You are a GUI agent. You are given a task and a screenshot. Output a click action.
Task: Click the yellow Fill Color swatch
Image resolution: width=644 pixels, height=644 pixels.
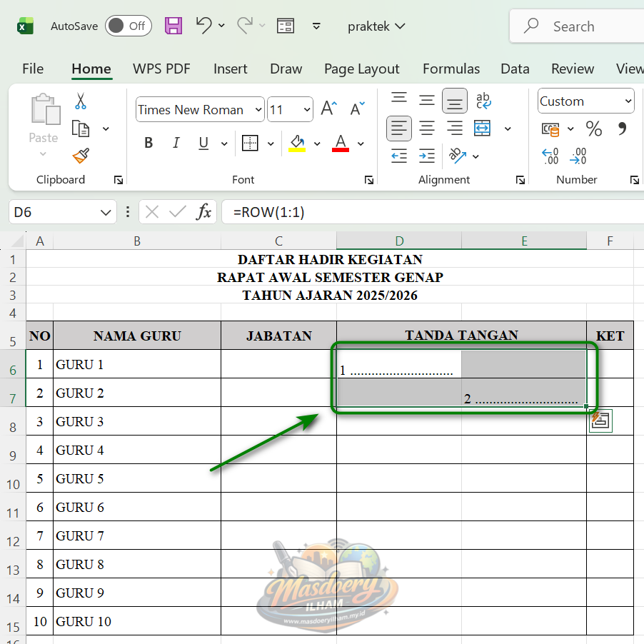pos(297,143)
